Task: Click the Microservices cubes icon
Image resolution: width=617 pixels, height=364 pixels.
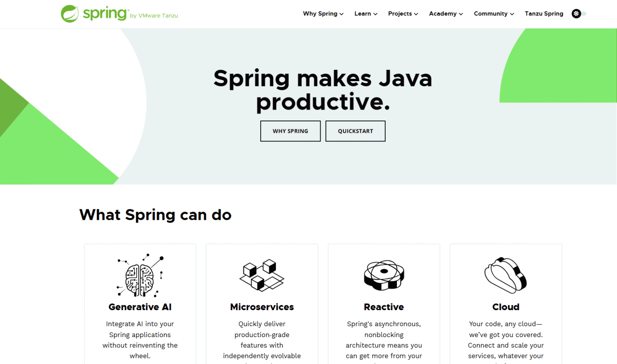Action: pyautogui.click(x=262, y=275)
